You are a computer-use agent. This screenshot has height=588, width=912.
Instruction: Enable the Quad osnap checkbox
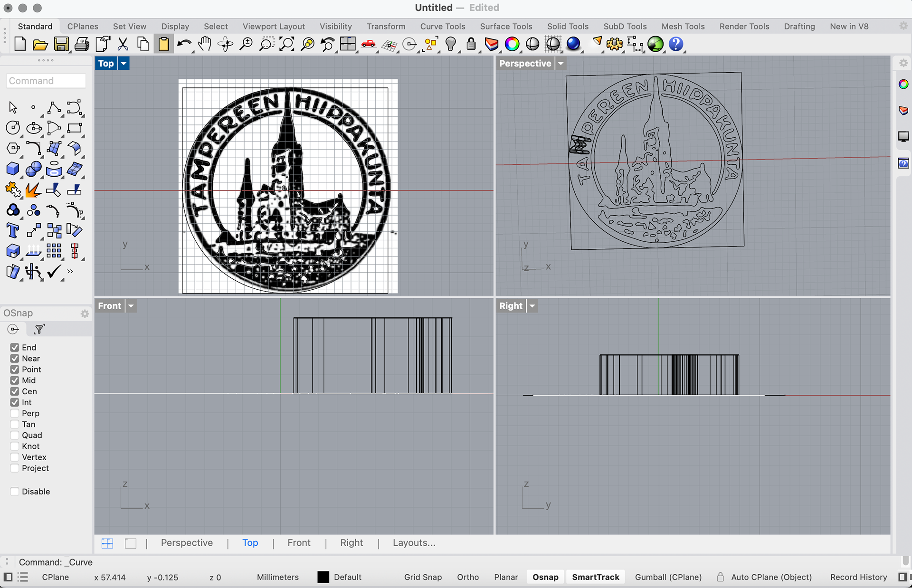[x=15, y=435]
